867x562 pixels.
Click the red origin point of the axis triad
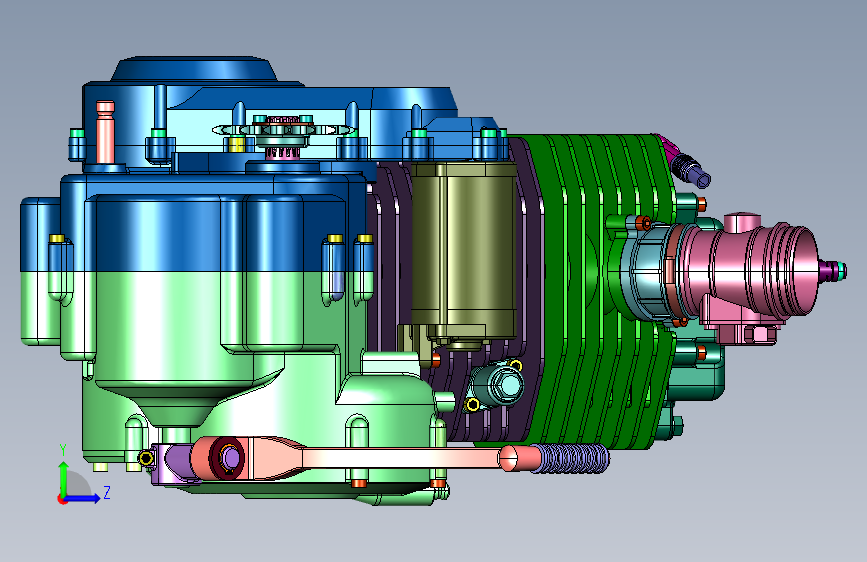[x=61, y=499]
